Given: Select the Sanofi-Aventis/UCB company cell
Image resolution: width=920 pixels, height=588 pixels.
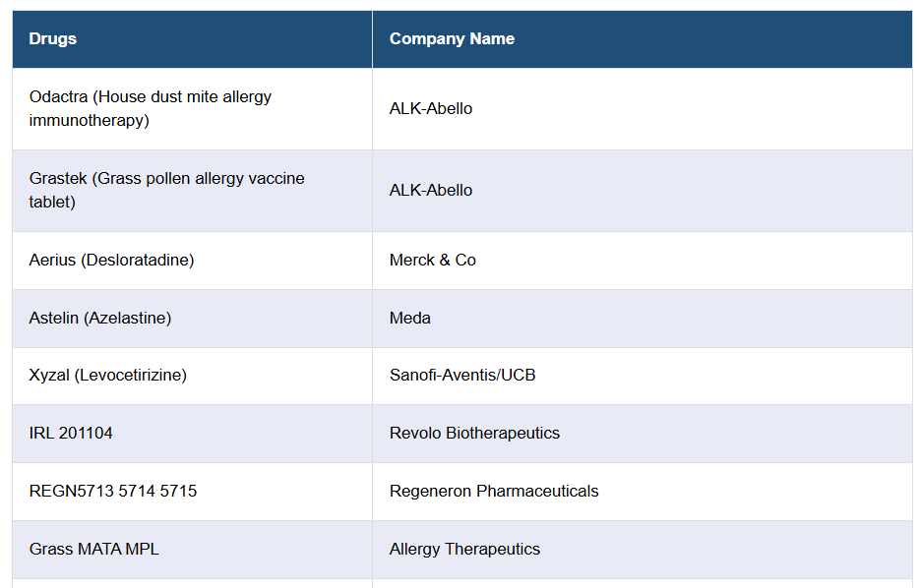Looking at the screenshot, I should [462, 376].
